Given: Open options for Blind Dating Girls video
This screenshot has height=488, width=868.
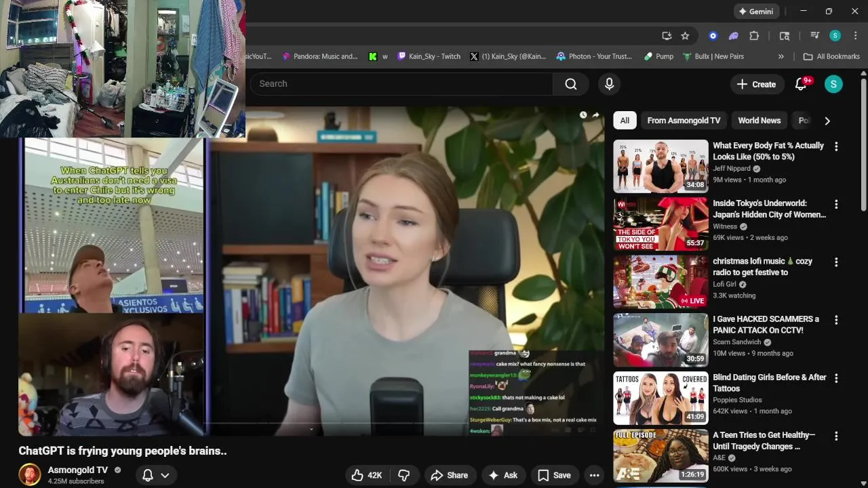Looking at the screenshot, I should (836, 378).
